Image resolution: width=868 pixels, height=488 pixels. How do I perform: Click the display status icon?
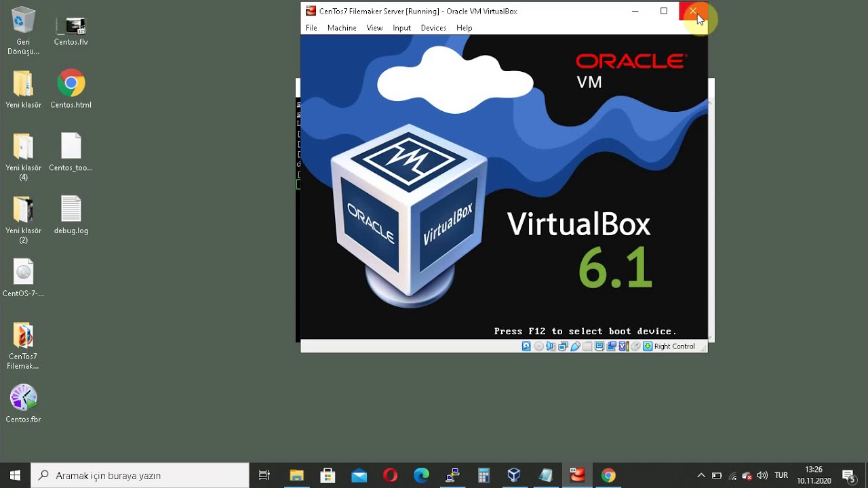coord(599,346)
